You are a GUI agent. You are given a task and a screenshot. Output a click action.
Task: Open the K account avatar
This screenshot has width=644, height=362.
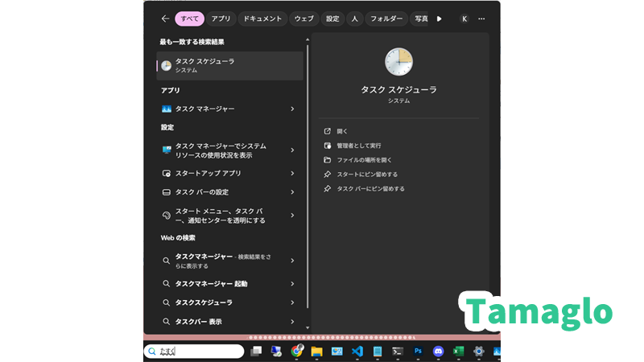click(464, 19)
